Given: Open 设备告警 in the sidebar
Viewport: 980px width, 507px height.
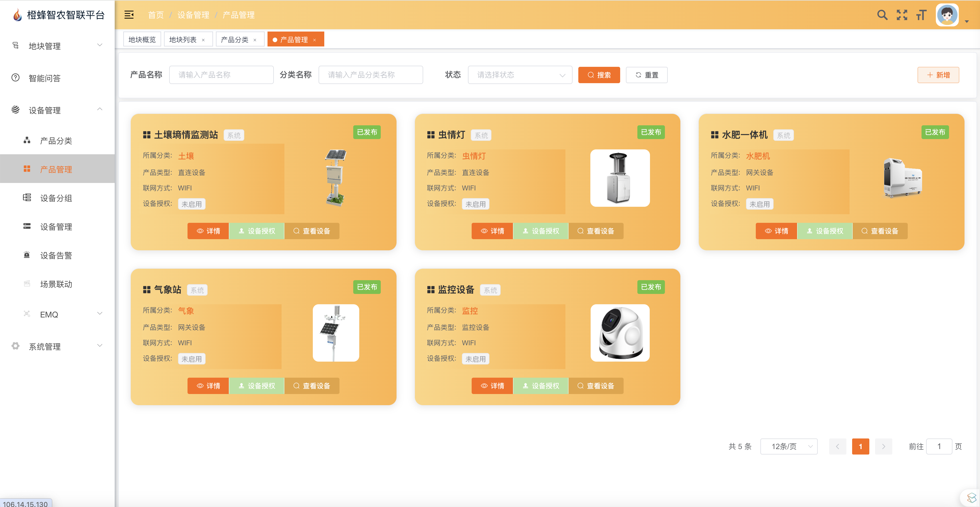Looking at the screenshot, I should pos(57,256).
